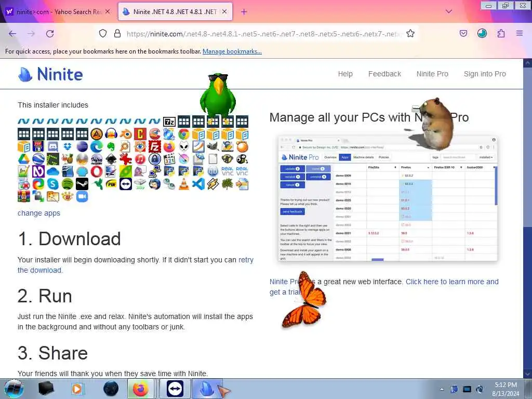
Task: Click the Steam icon
Action: coord(82,184)
